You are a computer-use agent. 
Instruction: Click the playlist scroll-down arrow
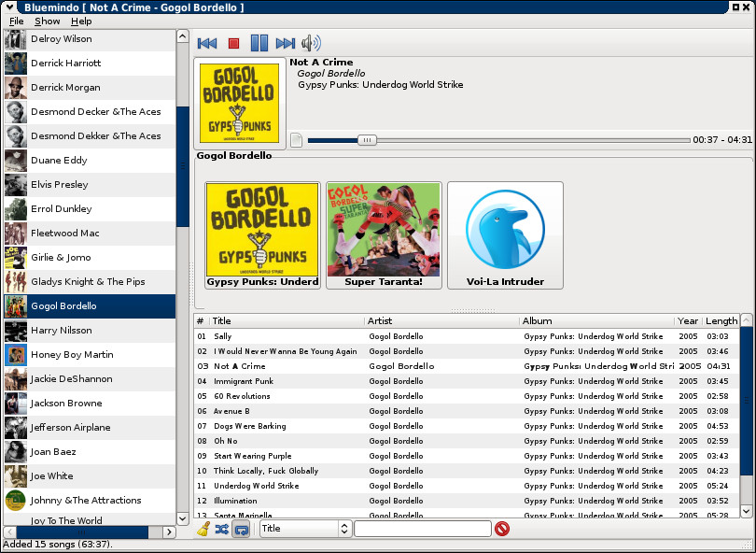pyautogui.click(x=747, y=511)
